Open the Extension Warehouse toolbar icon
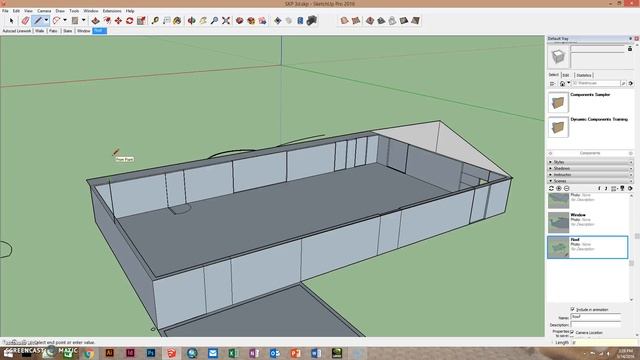 tap(262, 20)
